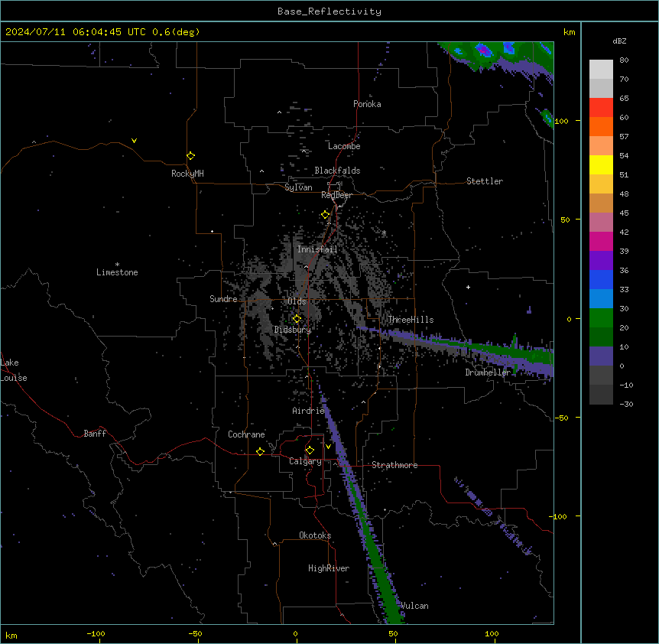
Task: Select the ThreeHills label
Action: [411, 320]
